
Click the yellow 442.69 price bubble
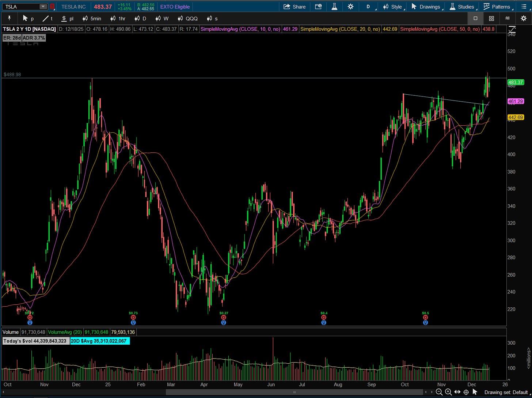click(516, 117)
